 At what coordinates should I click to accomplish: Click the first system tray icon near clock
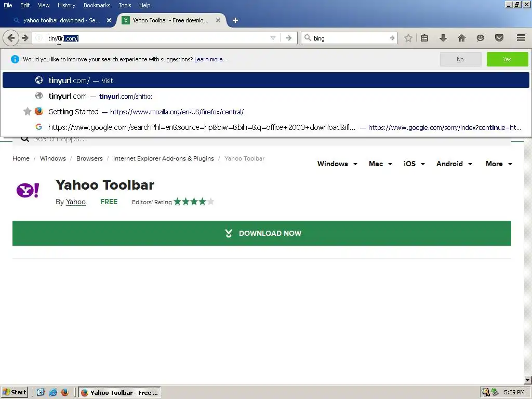pos(486,393)
